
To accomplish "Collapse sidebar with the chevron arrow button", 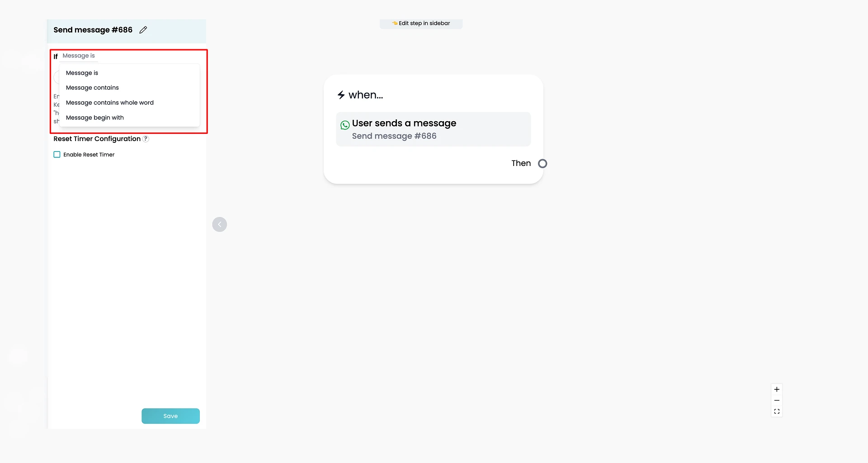I will [x=220, y=224].
